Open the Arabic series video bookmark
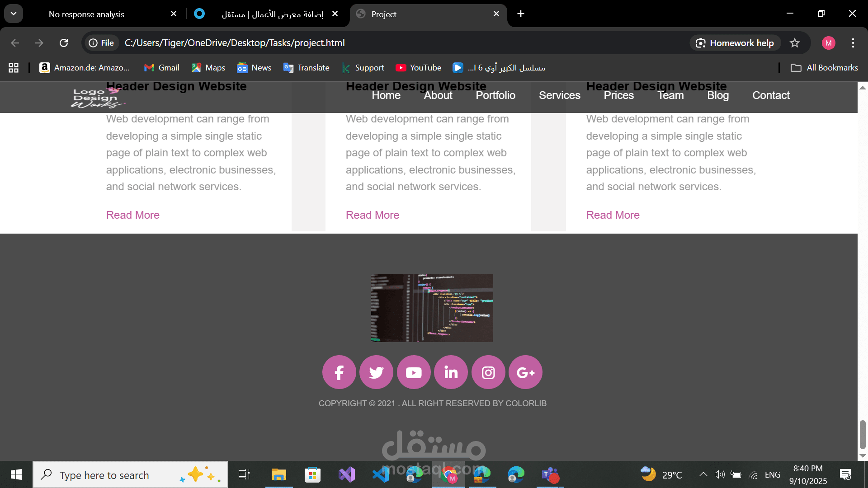 tap(499, 68)
